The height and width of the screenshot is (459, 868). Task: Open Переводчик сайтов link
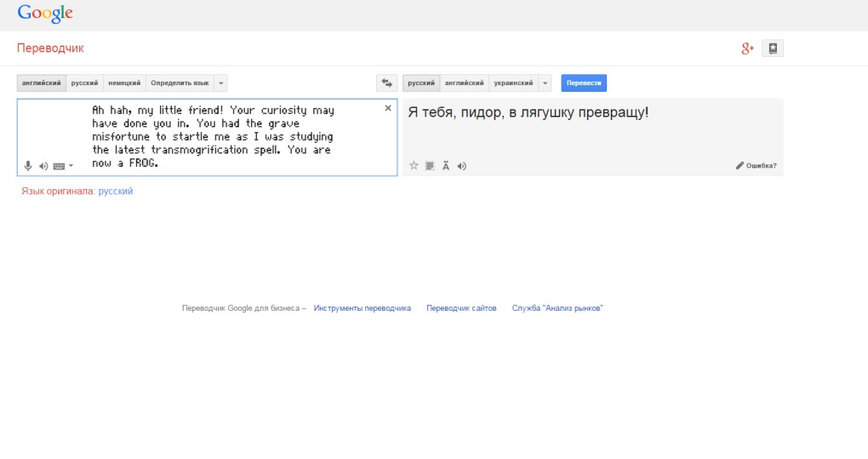(462, 308)
